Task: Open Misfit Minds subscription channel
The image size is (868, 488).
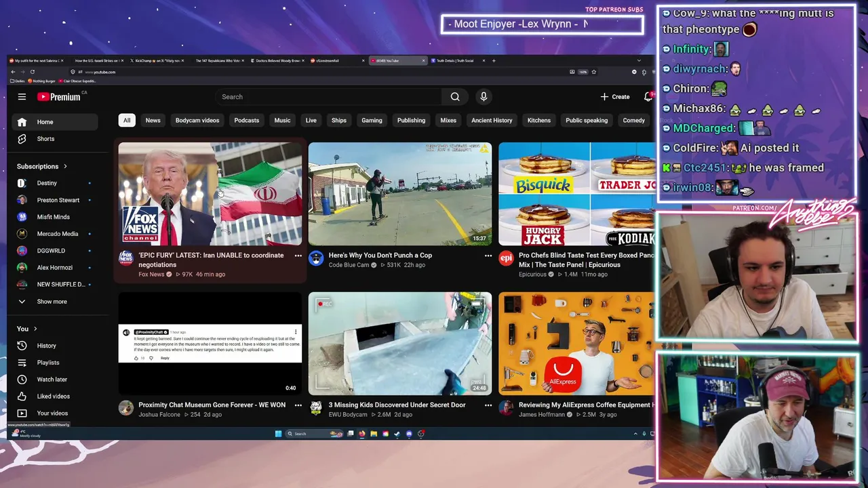Action: (56, 217)
